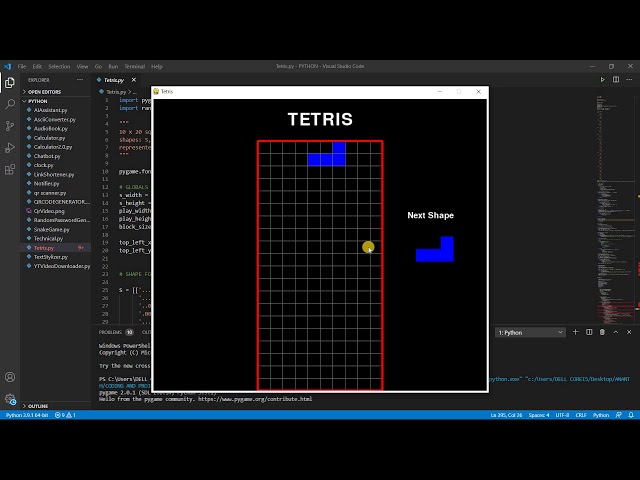Open the Source Control view
The width and height of the screenshot is (640, 480).
(10, 126)
